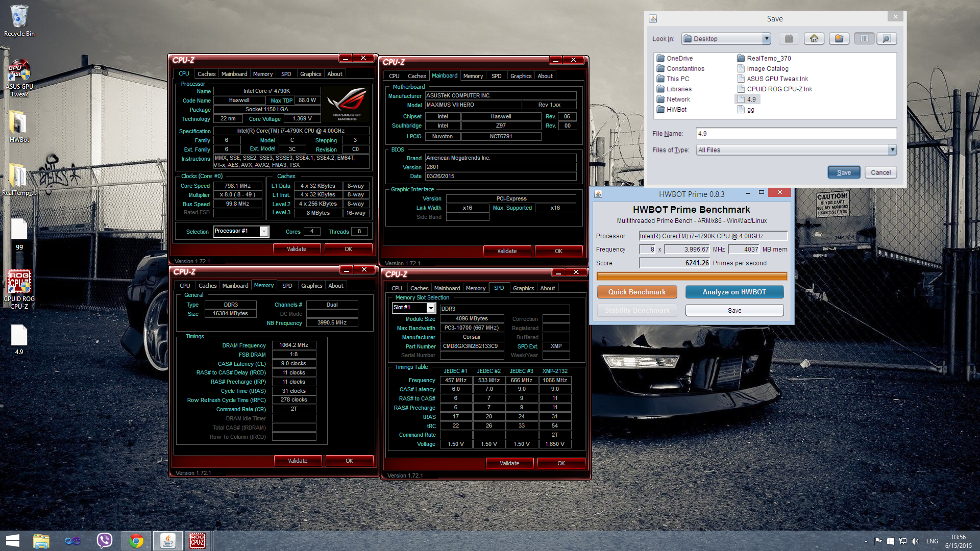Click Save button in the Save dialog

(844, 172)
